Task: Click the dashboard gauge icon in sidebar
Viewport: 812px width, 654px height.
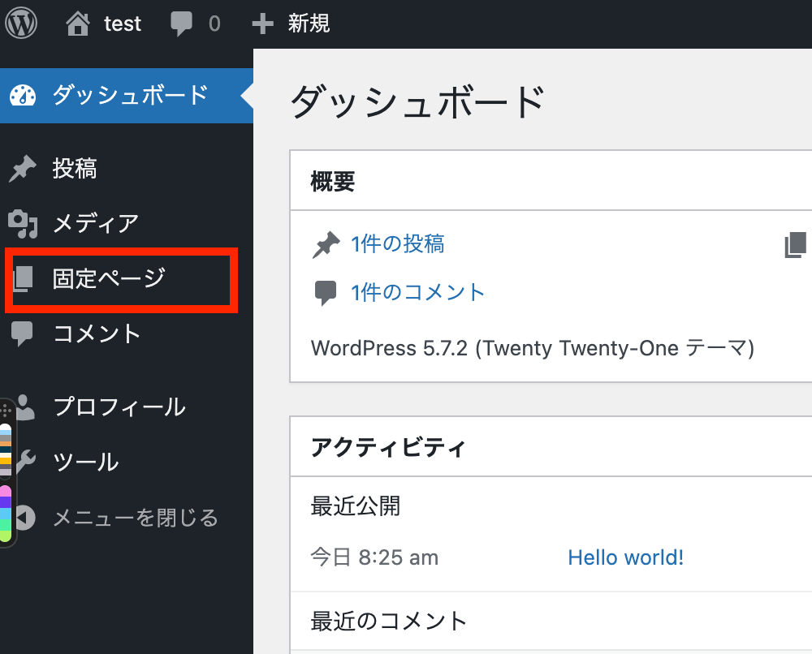Action: tap(23, 96)
